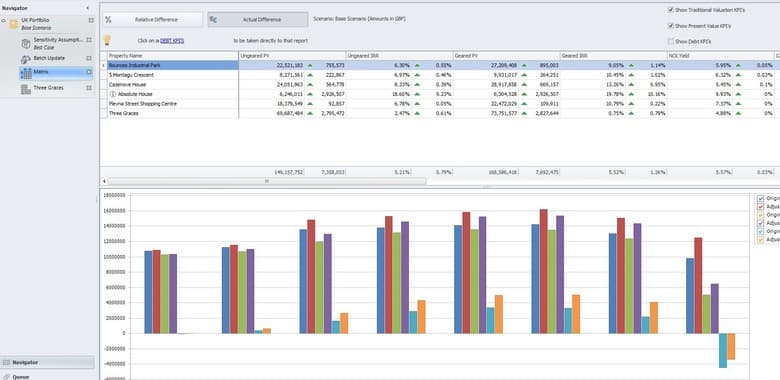
Task: Click green up arrow in 5 Montagu Crescent Ungeared PV
Action: (x=310, y=75)
